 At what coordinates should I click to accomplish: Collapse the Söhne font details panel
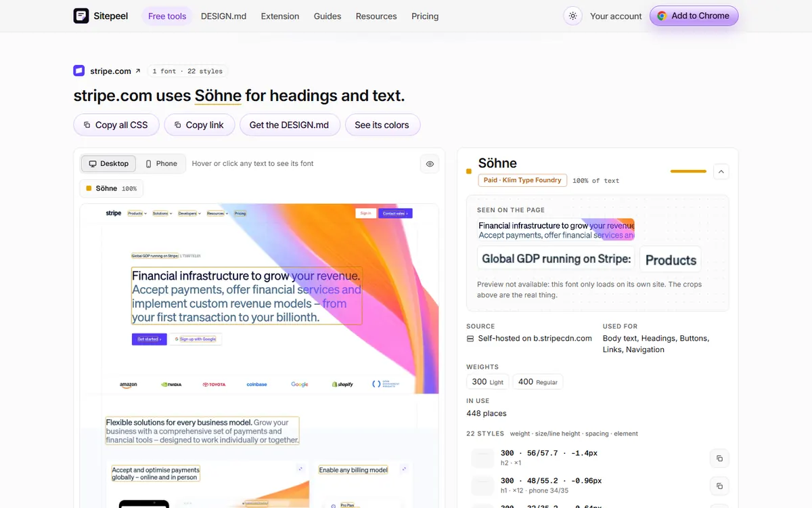click(x=721, y=172)
